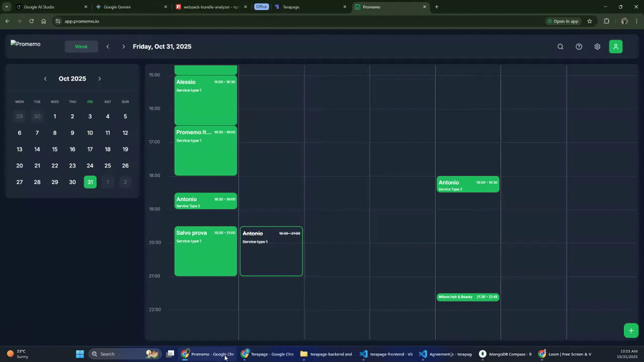Select the Promemo browser tab
Viewport: 644px width, 362px height.
click(390, 7)
